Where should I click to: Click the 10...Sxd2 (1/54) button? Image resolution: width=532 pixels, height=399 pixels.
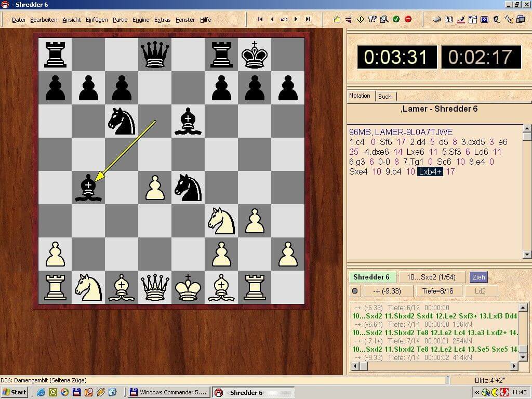431,277
